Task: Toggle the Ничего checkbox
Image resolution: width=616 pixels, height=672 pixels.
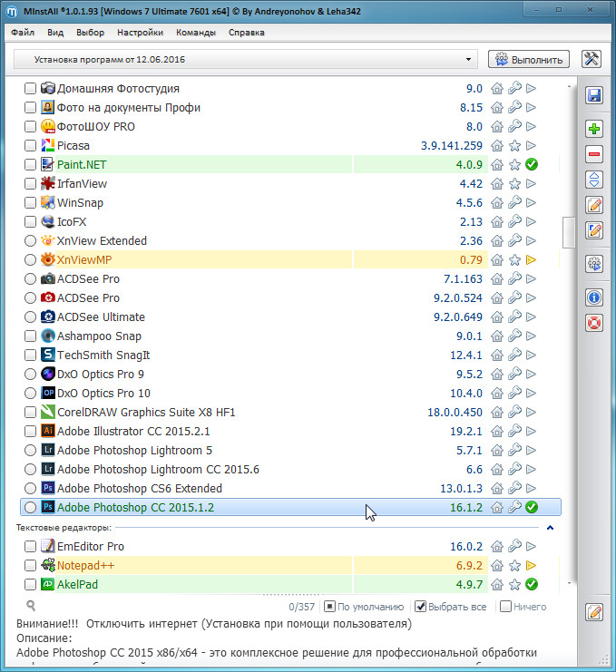Action: [506, 607]
